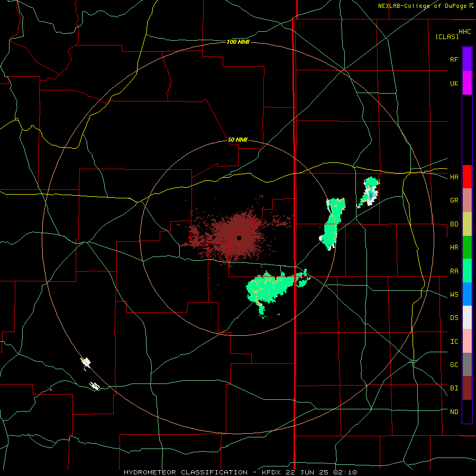Click the black radar site dot
Viewport: 476px width, 476px height.
click(239, 238)
